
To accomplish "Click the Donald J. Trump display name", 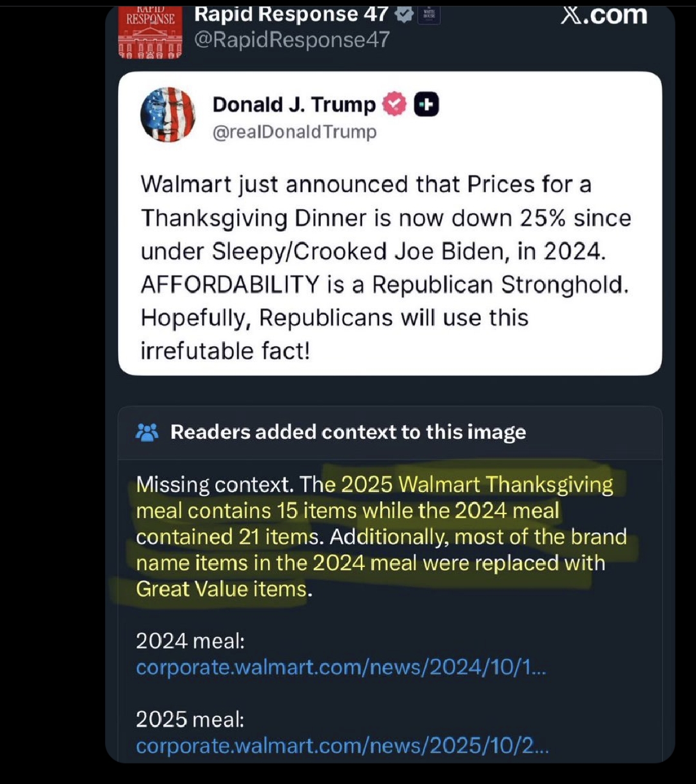I will point(294,104).
